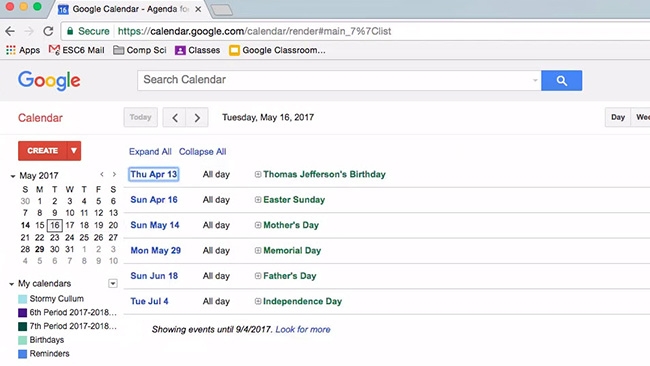Open Classes bookmark
Image resolution: width=650 pixels, height=366 pixels.
pos(197,50)
